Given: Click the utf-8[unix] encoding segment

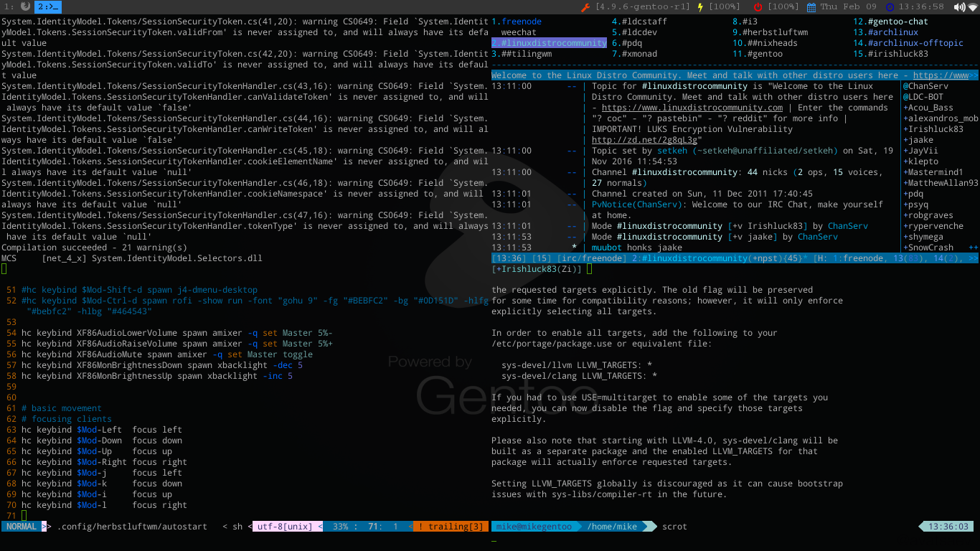Looking at the screenshot, I should click(x=284, y=527).
